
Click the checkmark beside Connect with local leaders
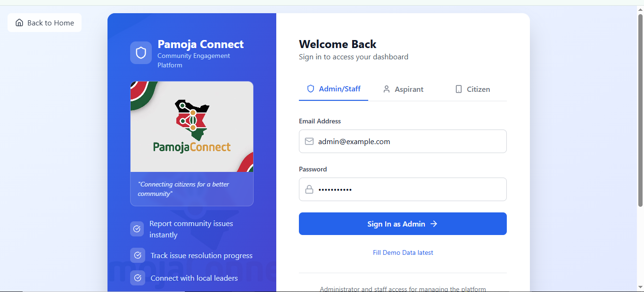(x=137, y=278)
